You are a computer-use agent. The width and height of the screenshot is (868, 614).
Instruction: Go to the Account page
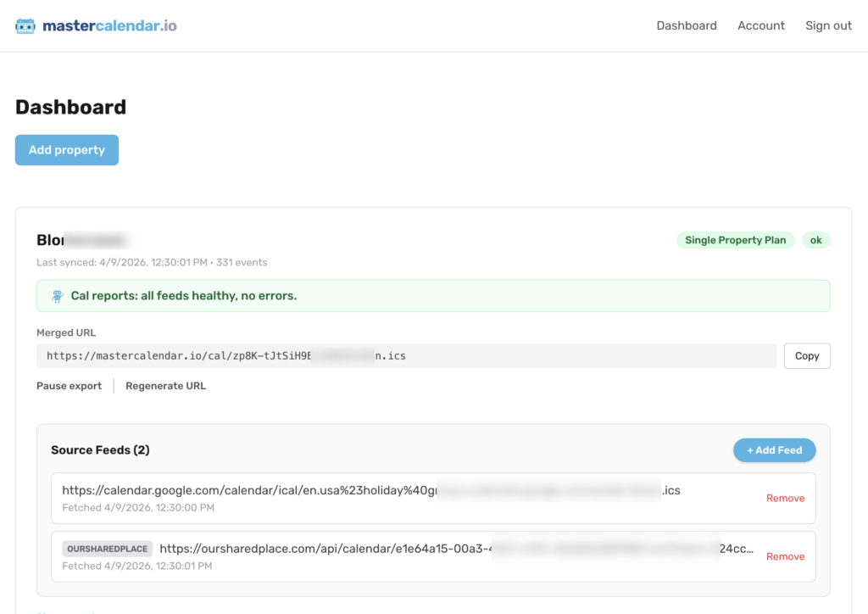[x=760, y=25]
